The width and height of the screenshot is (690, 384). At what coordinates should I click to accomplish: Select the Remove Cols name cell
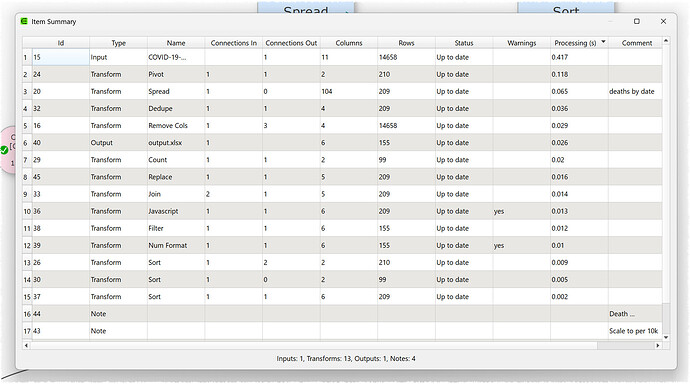(176, 126)
